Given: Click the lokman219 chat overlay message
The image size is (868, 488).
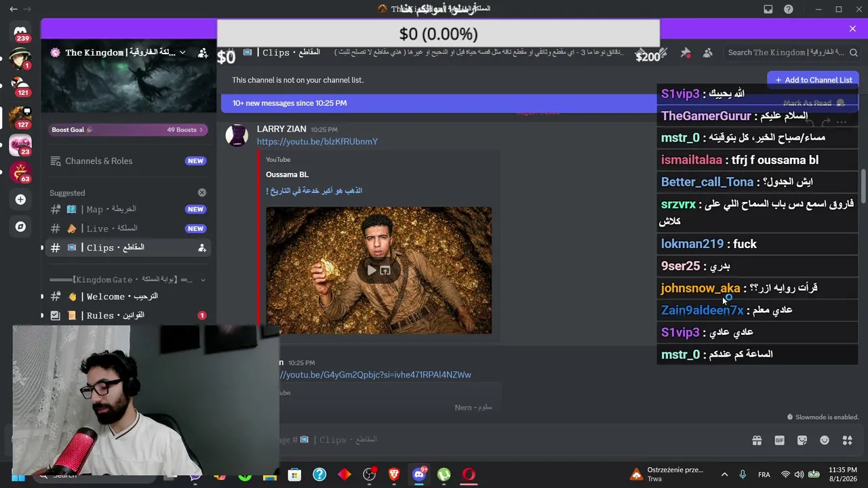Looking at the screenshot, I should pyautogui.click(x=757, y=244).
